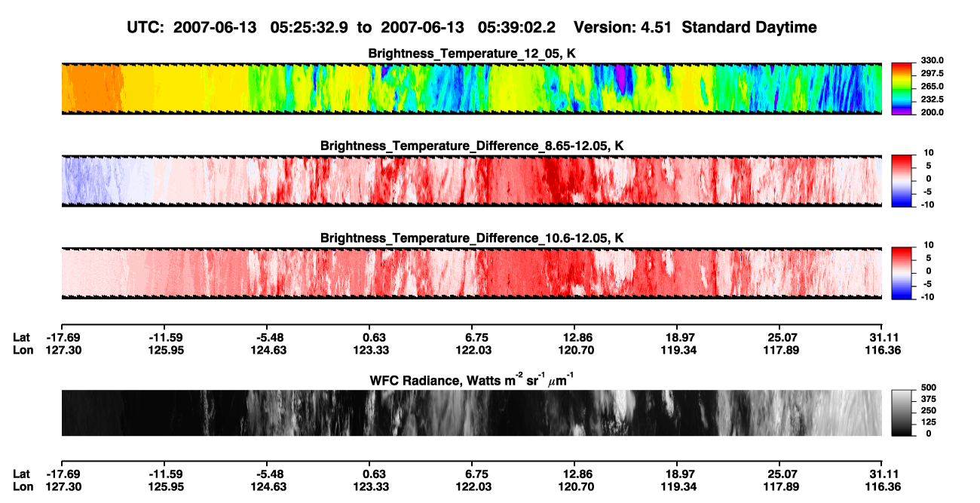Click the '265.0' color bar label

click(x=932, y=87)
